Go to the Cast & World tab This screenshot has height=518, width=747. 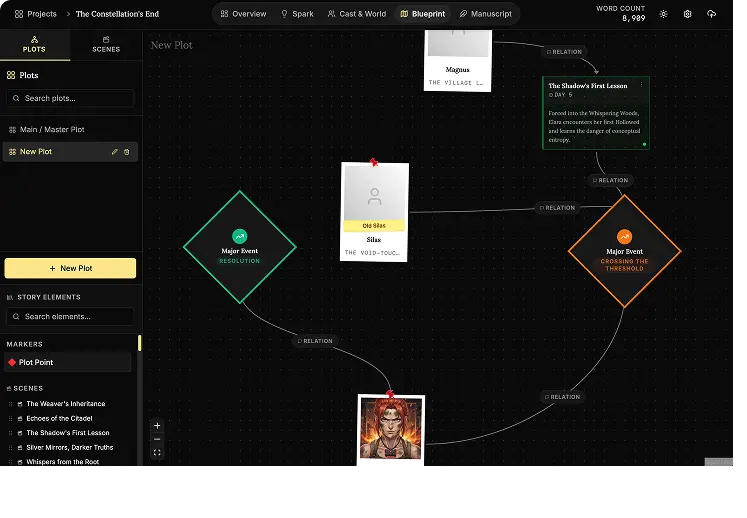click(356, 14)
